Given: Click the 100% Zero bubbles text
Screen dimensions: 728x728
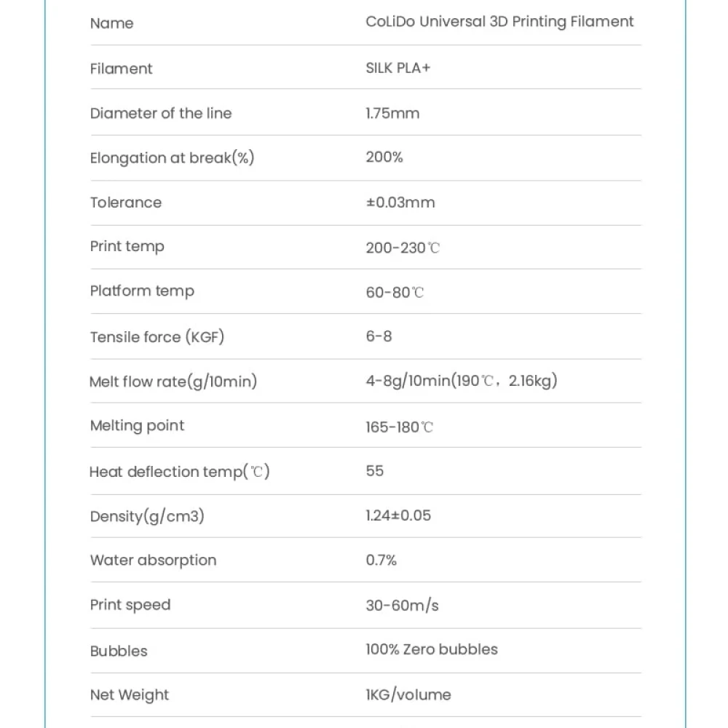Looking at the screenshot, I should click(431, 649).
